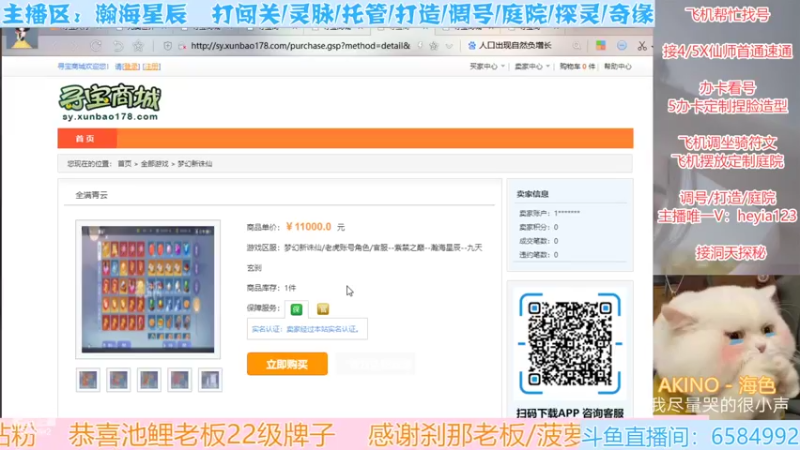Click the 全部游戏 breadcrumb link
The width and height of the screenshot is (800, 450).
coord(154,164)
